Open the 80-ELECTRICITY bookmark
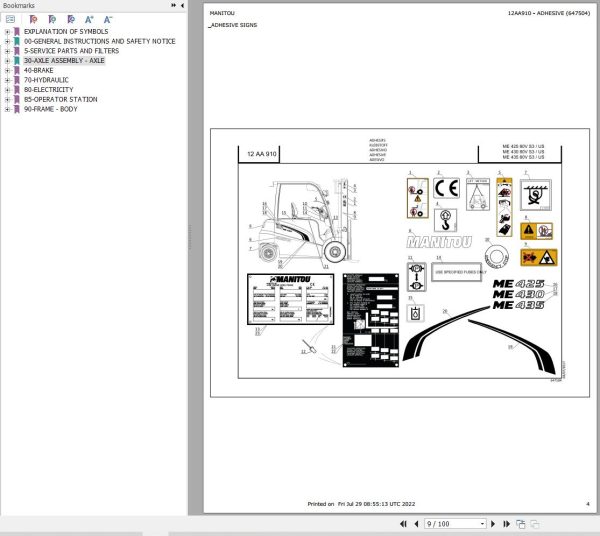The width and height of the screenshot is (600, 536). tap(48, 90)
